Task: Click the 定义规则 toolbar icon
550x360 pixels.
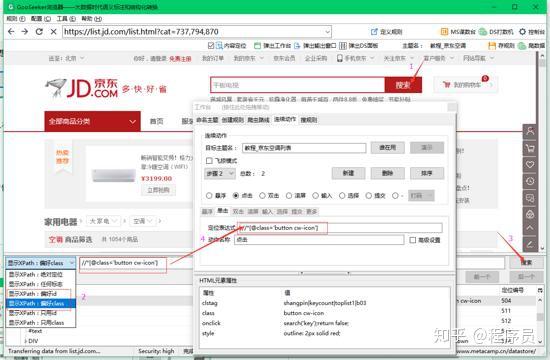Action: pyautogui.click(x=374, y=32)
